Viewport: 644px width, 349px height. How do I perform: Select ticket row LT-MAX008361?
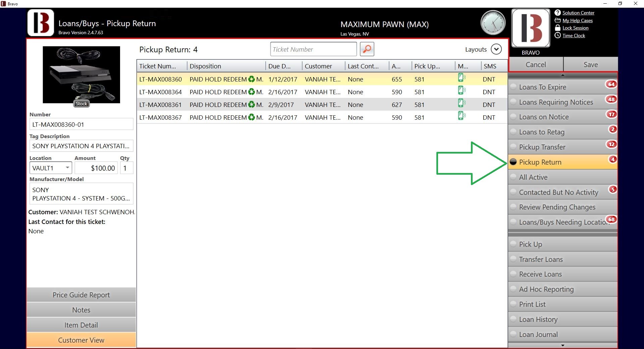(x=322, y=105)
